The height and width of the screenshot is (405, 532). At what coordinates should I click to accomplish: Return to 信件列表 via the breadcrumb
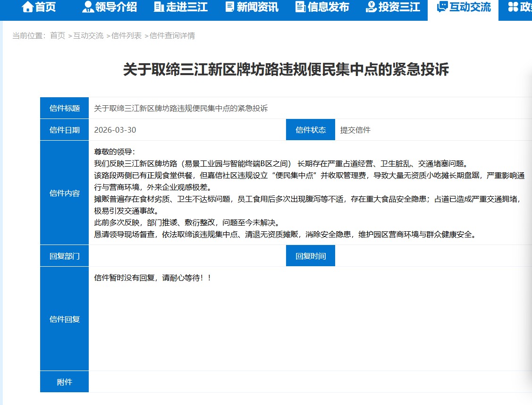pos(127,36)
